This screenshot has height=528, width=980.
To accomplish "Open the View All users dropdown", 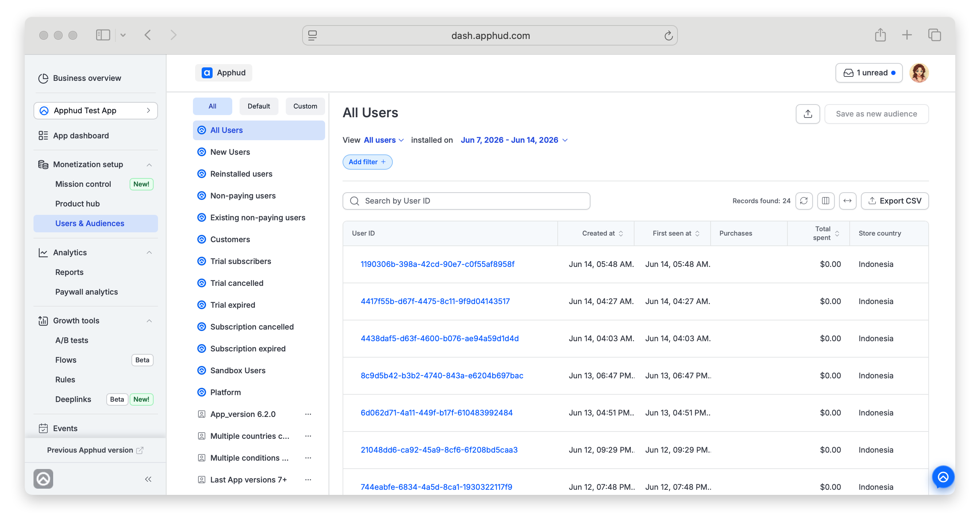I will tap(383, 140).
